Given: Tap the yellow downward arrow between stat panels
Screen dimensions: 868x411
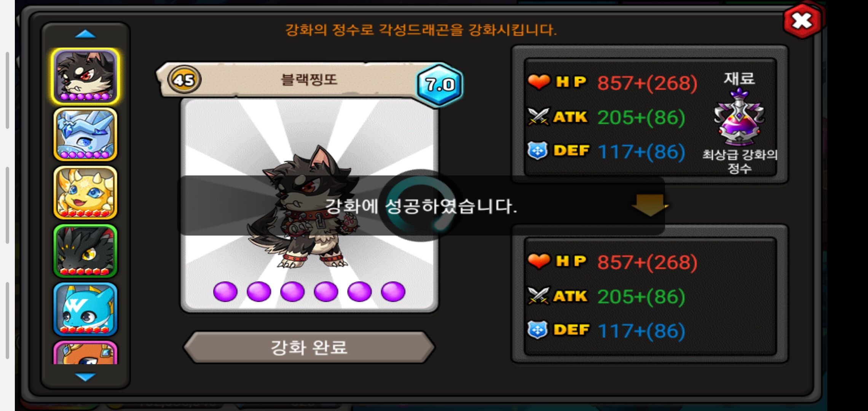Looking at the screenshot, I should [649, 205].
